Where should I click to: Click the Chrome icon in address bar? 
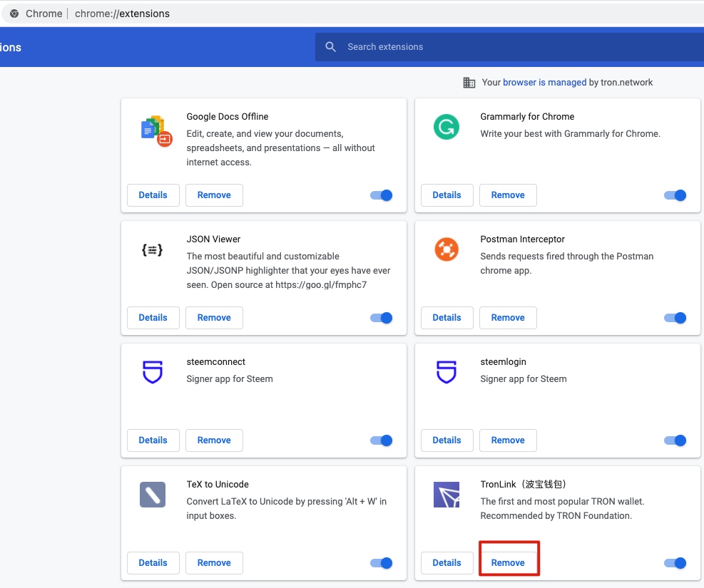14,14
